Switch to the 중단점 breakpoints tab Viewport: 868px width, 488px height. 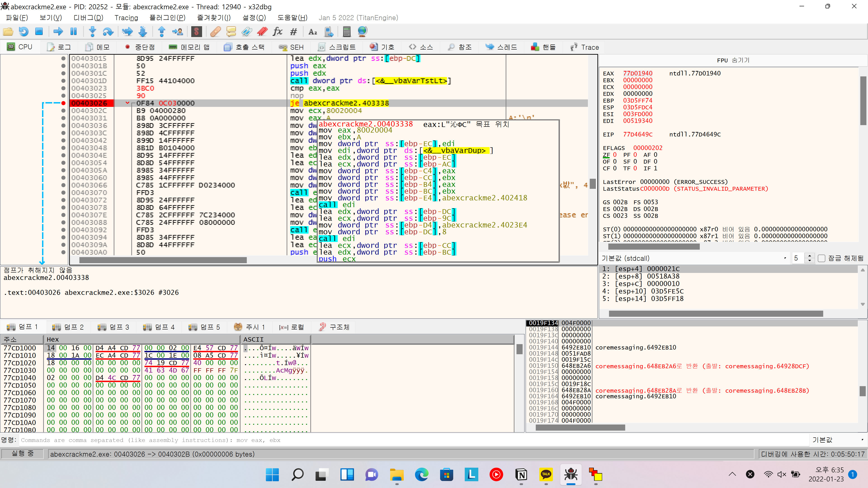point(140,47)
